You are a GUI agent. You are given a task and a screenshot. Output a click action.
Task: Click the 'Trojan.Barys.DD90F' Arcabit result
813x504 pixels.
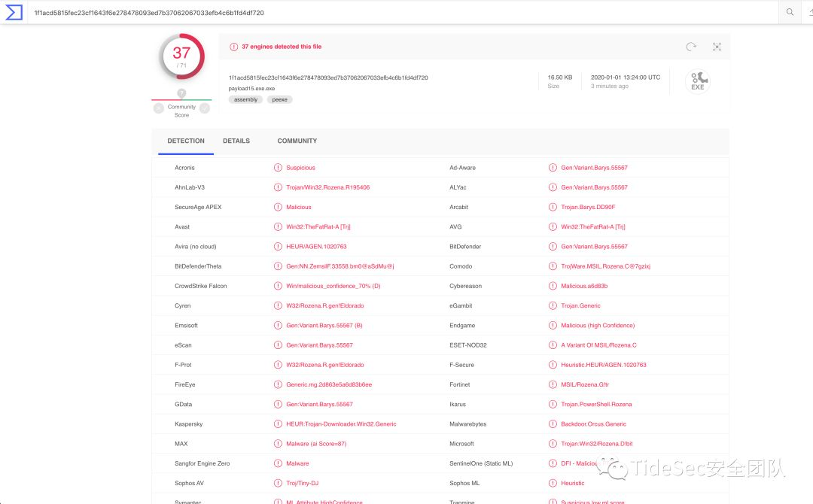pyautogui.click(x=588, y=207)
